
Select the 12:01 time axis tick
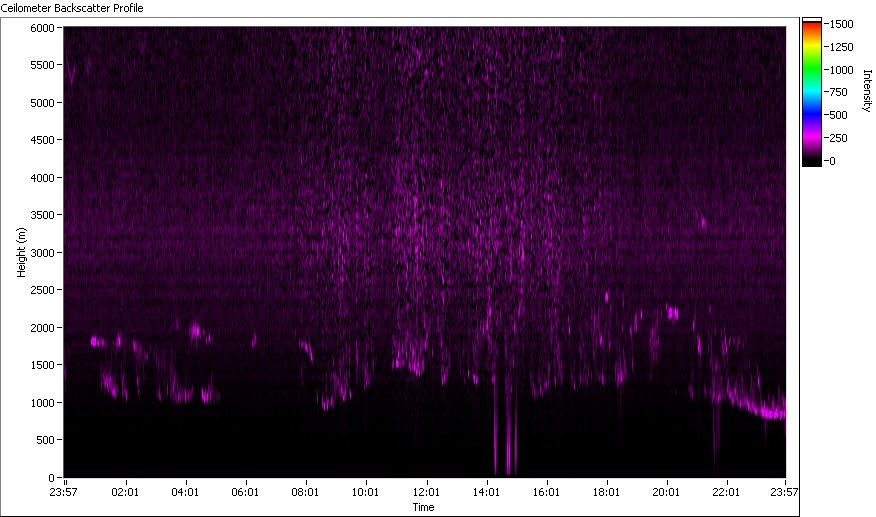click(426, 492)
